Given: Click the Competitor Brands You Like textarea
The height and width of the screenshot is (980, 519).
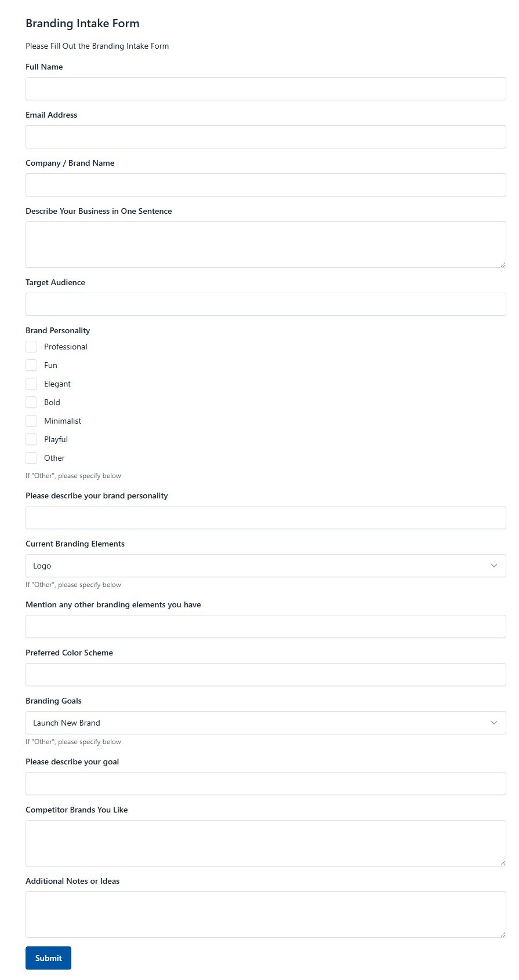Looking at the screenshot, I should pos(266,843).
